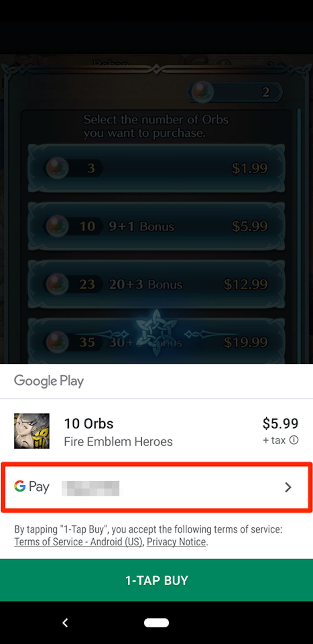Viewport: 313px width, 644px height.
Task: Tap the orb count indicator showing 2
Action: [235, 92]
